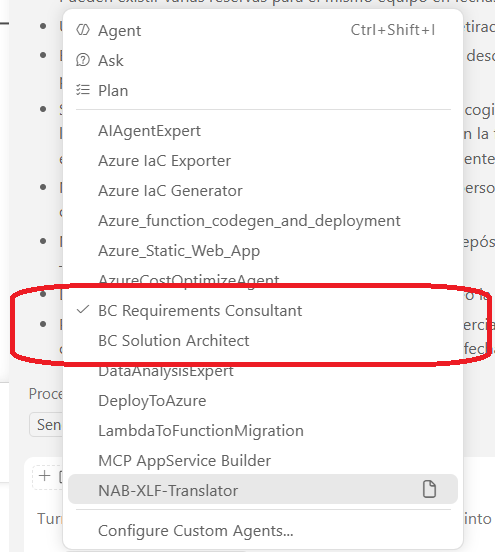Open NAB-XLF-Translator agent file icon
Screen dimensions: 495x552
tap(429, 489)
